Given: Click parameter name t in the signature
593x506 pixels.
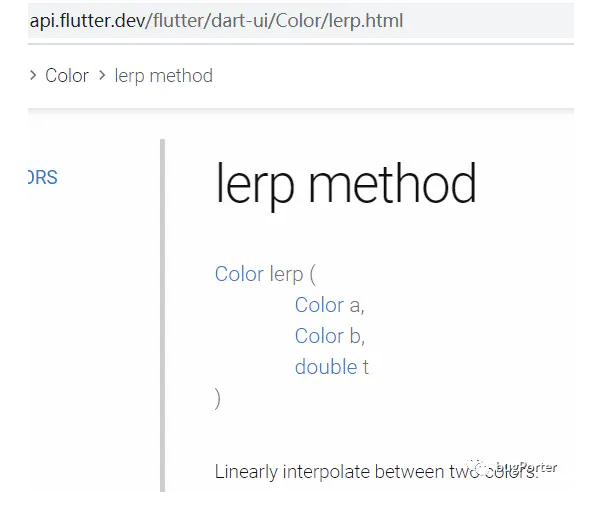Looking at the screenshot, I should [366, 367].
